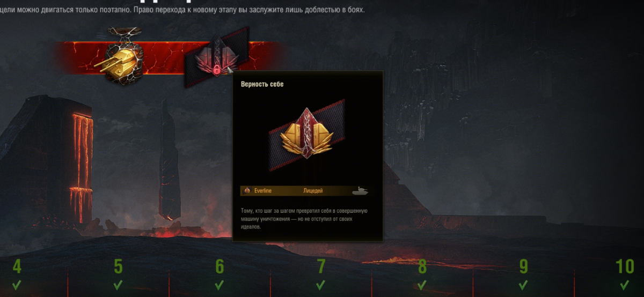The height and width of the screenshot is (297, 644).
Task: Click the badge description text in tooltip
Action: click(x=304, y=219)
